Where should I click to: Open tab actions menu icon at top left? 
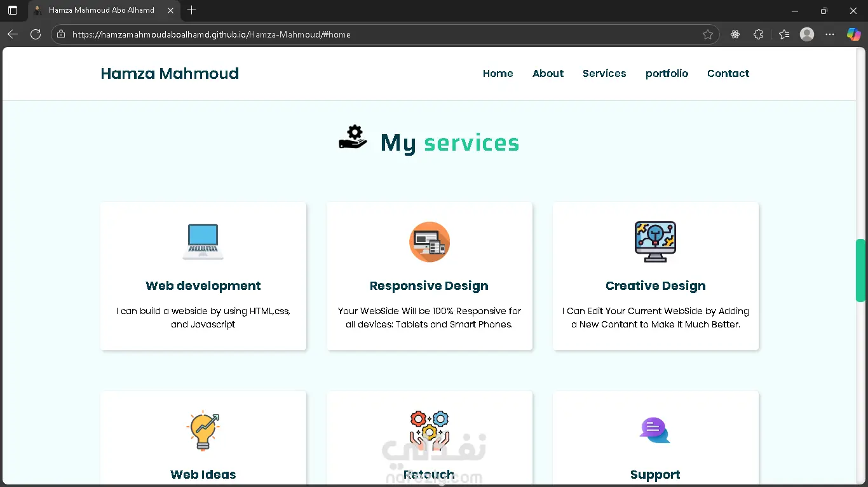[13, 10]
